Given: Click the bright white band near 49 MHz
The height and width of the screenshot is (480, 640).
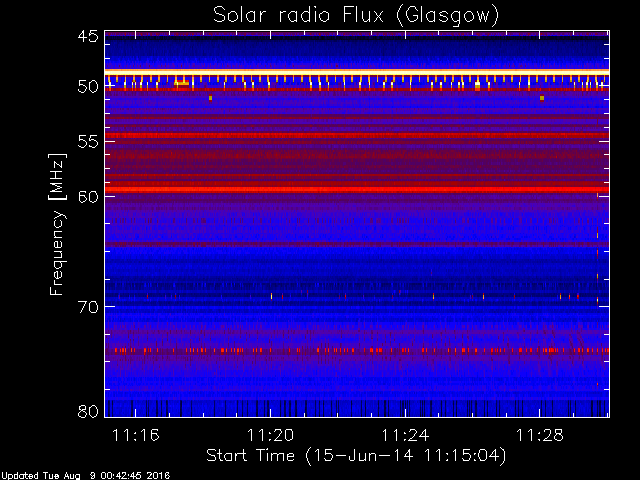Looking at the screenshot, I should pyautogui.click(x=357, y=72).
